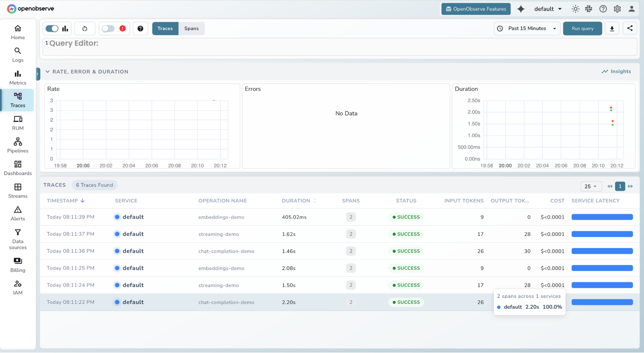
Task: Click the share link icon
Action: [x=630, y=28]
